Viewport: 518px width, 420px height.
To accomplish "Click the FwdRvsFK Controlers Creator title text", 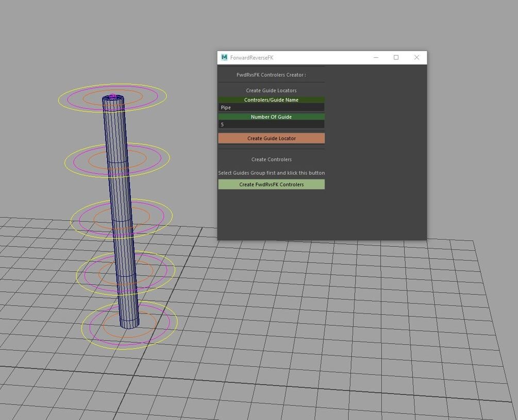I will [x=271, y=75].
